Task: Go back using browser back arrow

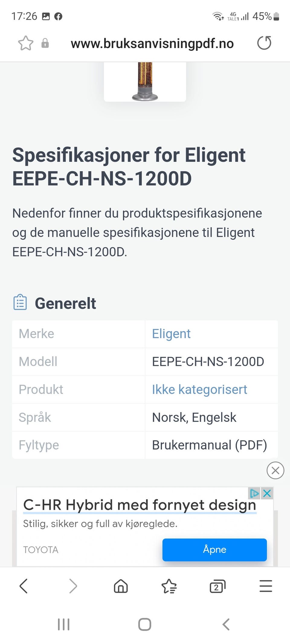Action: click(24, 586)
